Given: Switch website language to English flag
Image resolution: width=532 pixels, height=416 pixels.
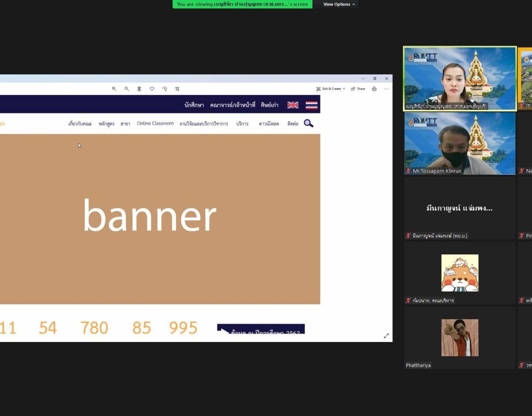Looking at the screenshot, I should (x=293, y=105).
